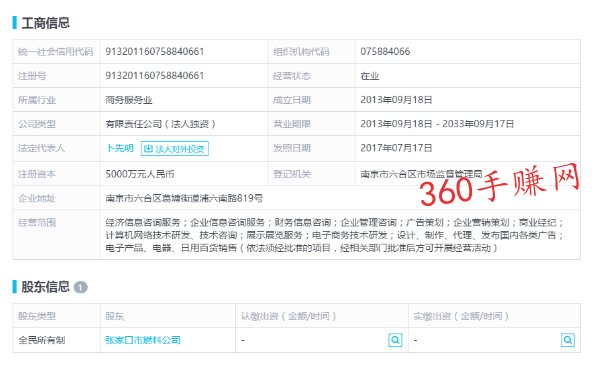Image resolution: width=597 pixels, height=371 pixels.
Task: Click magnifier icon in 实缴出资 column
Action: point(568,340)
